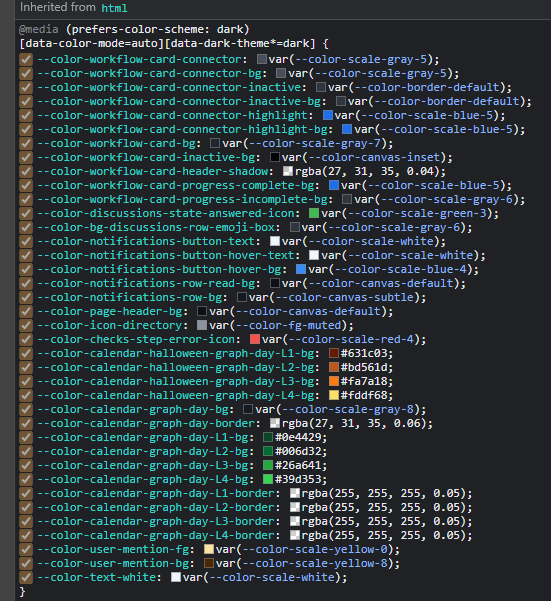
Task: Toggle off --color-text-white declaration checkbox
Action: (x=26, y=577)
